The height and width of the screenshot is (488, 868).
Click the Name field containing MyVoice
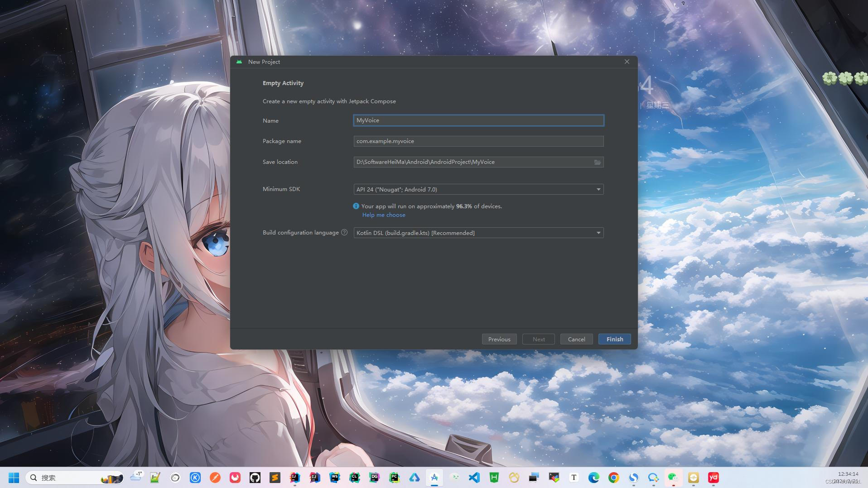pyautogui.click(x=478, y=120)
